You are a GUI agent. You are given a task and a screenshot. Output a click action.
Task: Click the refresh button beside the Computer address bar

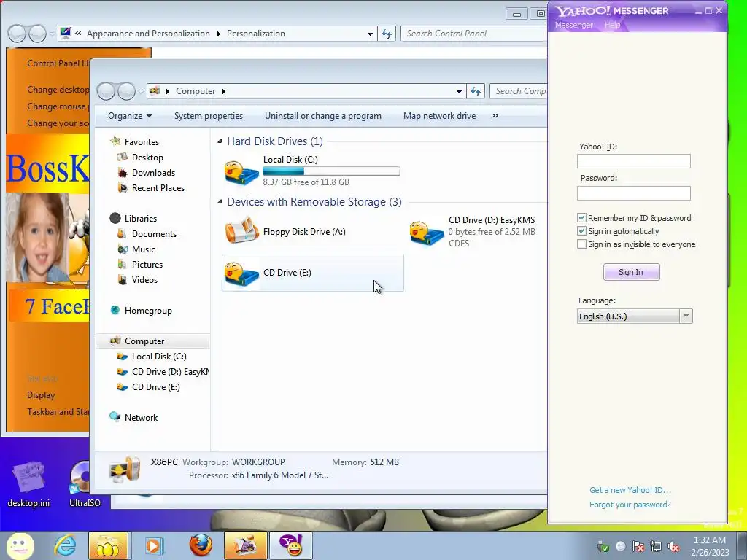[476, 91]
